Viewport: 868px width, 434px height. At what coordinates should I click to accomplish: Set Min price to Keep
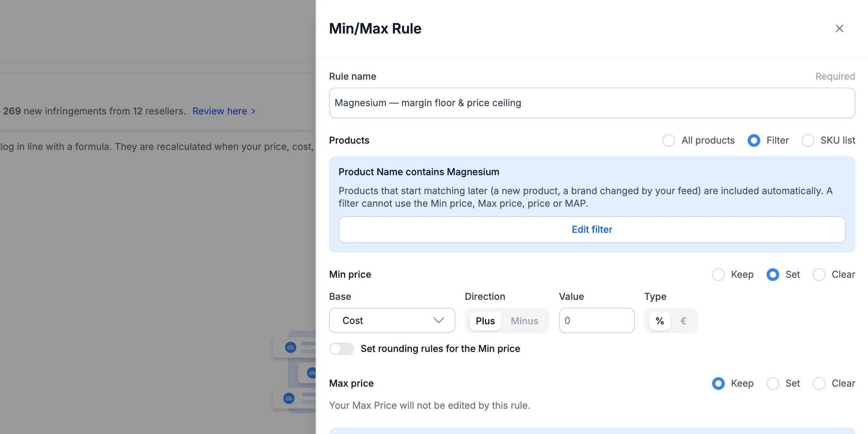(x=718, y=275)
